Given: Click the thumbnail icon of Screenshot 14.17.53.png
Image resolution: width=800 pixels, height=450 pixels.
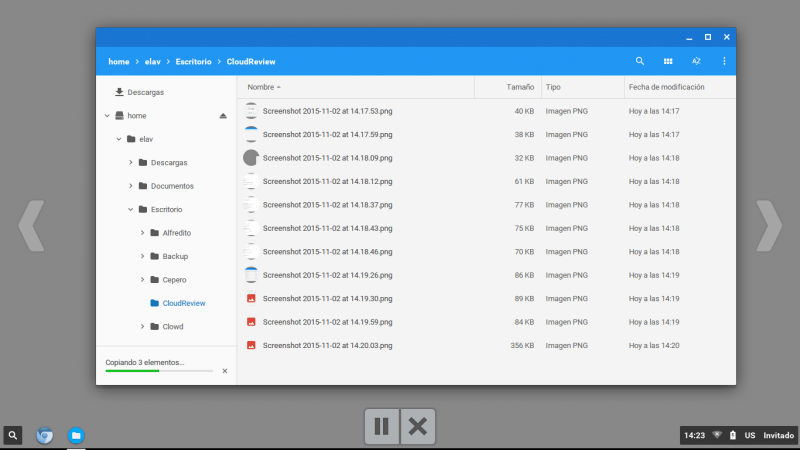Looking at the screenshot, I should [251, 111].
